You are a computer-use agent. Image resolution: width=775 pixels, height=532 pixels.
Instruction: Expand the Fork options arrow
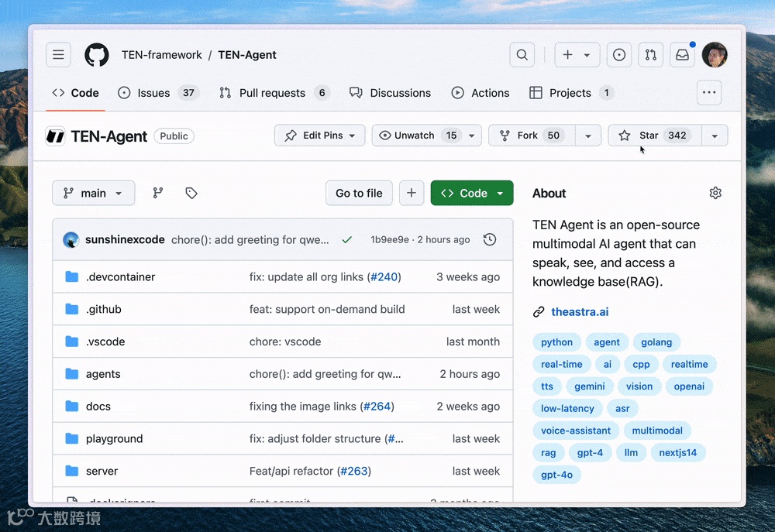[588, 136]
